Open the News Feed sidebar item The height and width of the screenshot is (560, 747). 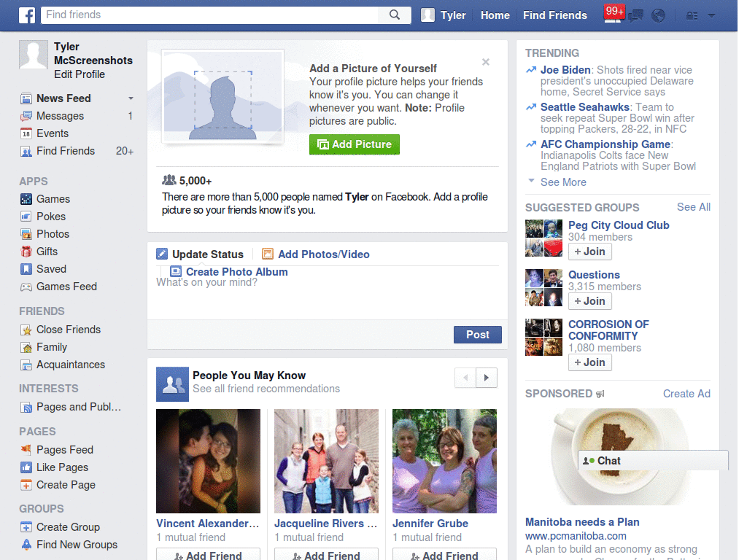point(63,98)
